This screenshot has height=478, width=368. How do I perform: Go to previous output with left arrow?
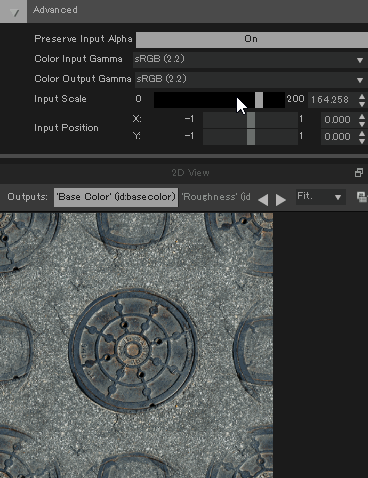(263, 200)
